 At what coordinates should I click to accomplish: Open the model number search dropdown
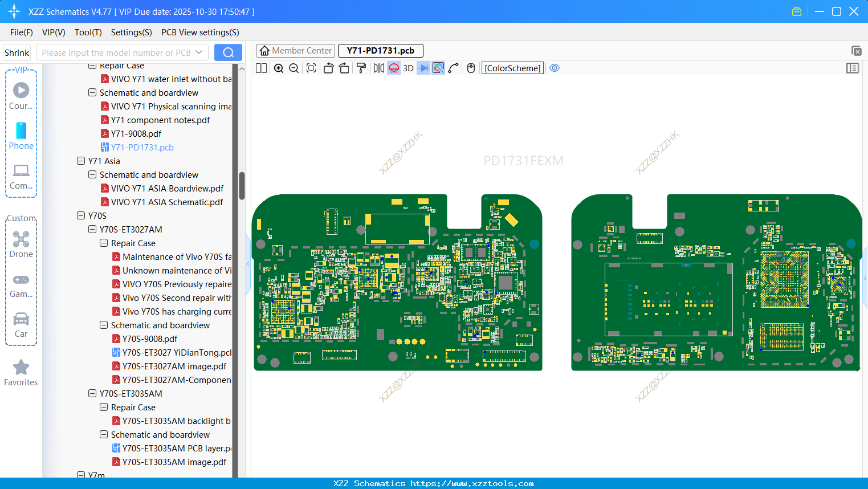tap(199, 52)
